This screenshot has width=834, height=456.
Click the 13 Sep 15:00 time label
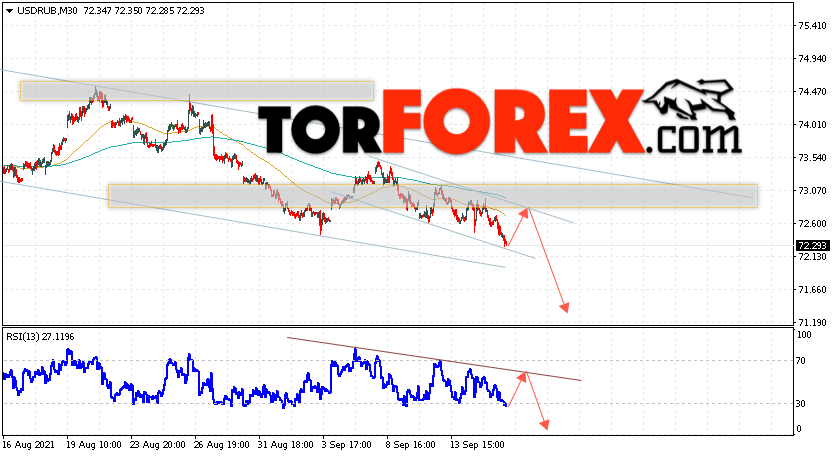(x=477, y=444)
